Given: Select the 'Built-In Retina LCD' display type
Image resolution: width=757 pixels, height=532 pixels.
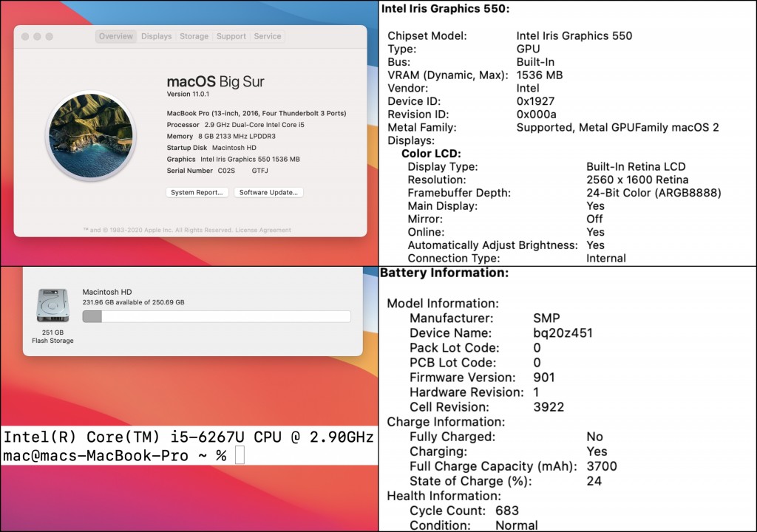Looking at the screenshot, I should pos(636,166).
